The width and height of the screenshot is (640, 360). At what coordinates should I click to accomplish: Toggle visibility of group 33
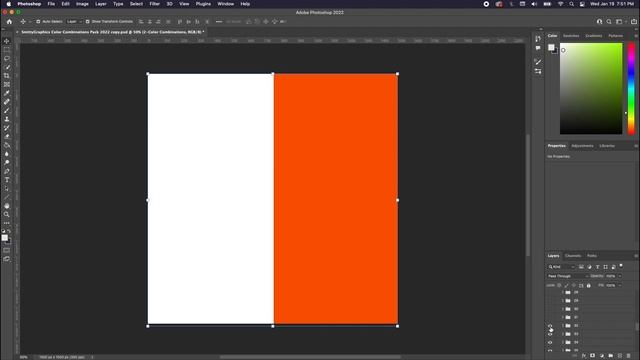[x=550, y=334]
